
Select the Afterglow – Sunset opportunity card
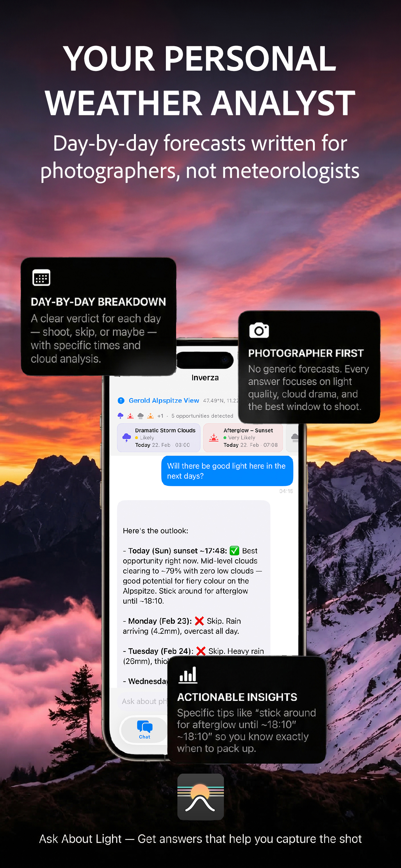(x=243, y=438)
